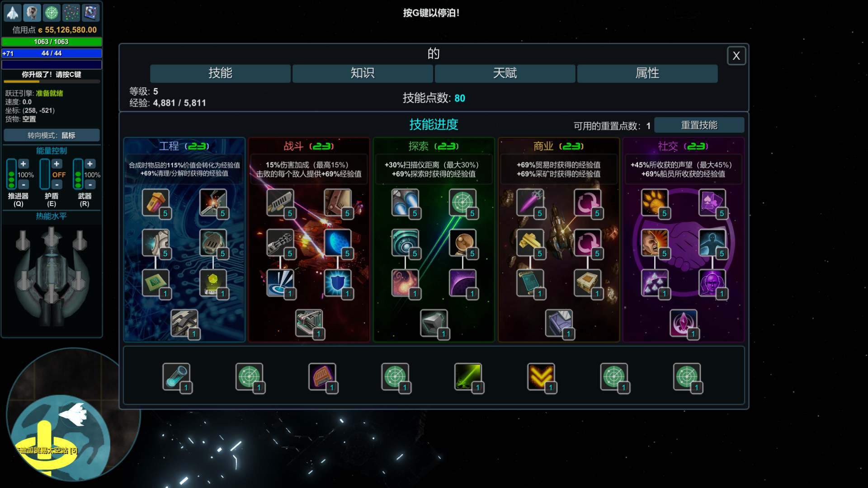This screenshot has width=868, height=488.
Task: Increase thruster (推进器) power with plus
Action: (x=24, y=164)
